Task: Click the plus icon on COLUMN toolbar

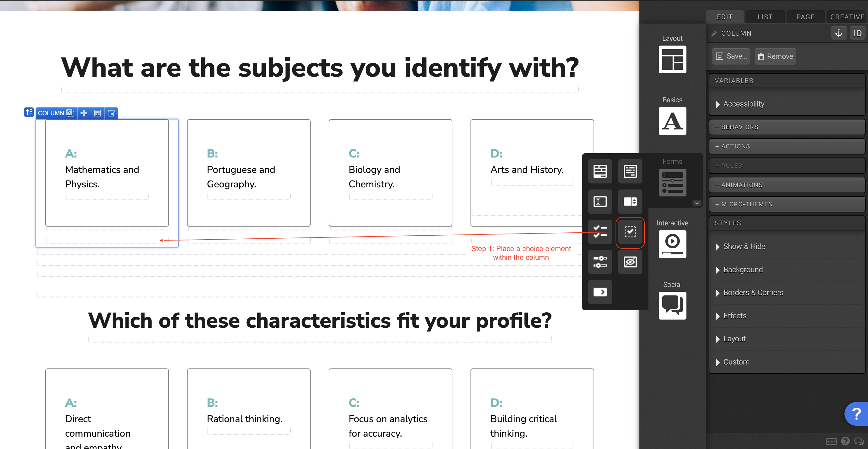Action: click(84, 113)
